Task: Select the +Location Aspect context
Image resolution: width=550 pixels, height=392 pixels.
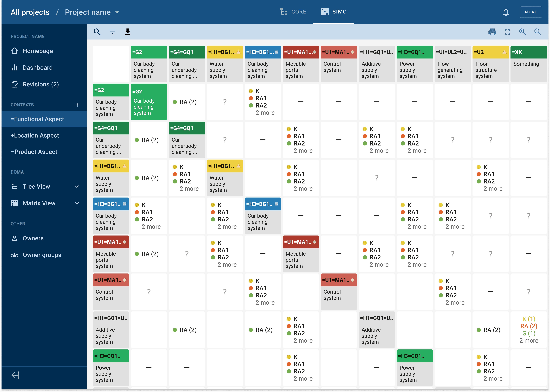Action: [35, 135]
